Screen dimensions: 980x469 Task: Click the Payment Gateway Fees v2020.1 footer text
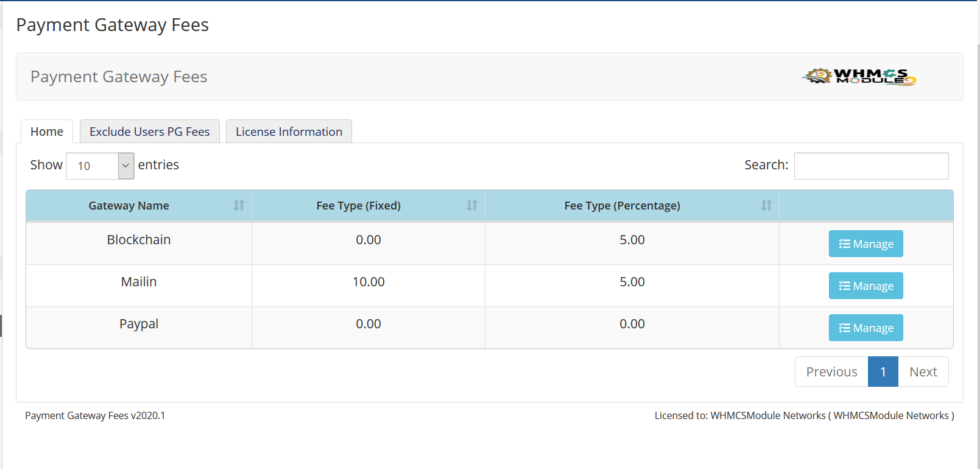[95, 415]
